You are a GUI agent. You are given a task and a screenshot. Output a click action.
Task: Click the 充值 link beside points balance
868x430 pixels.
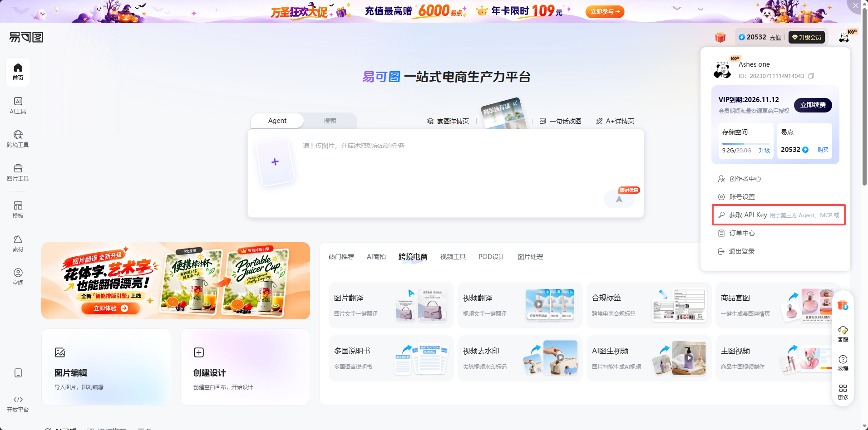pos(775,38)
